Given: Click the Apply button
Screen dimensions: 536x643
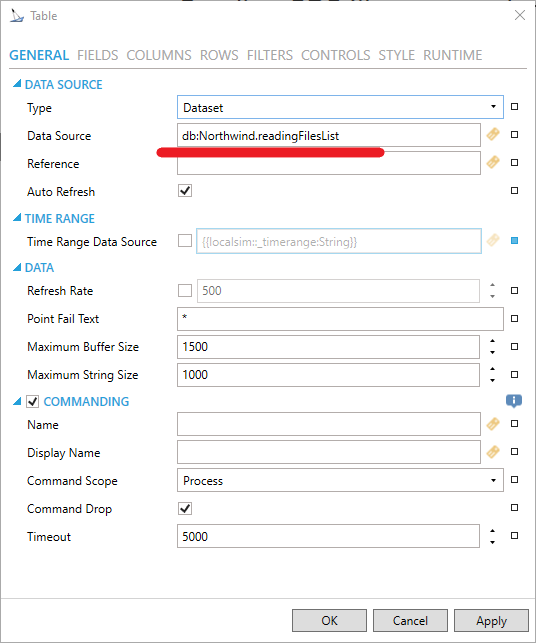Looking at the screenshot, I should [x=491, y=620].
